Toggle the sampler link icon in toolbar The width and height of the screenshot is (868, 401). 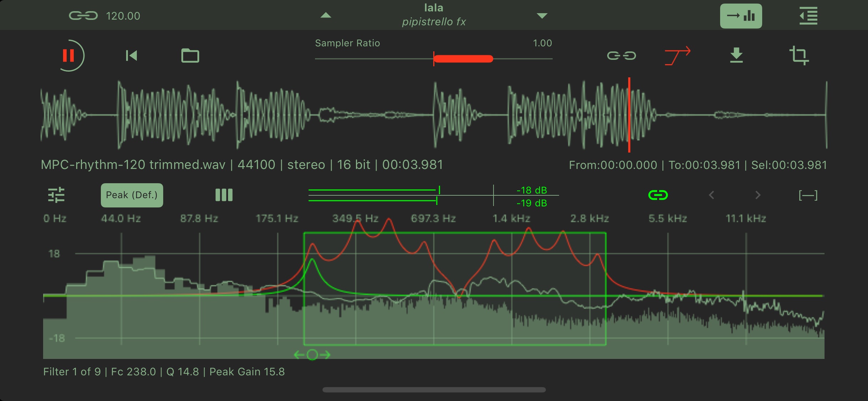pos(621,56)
